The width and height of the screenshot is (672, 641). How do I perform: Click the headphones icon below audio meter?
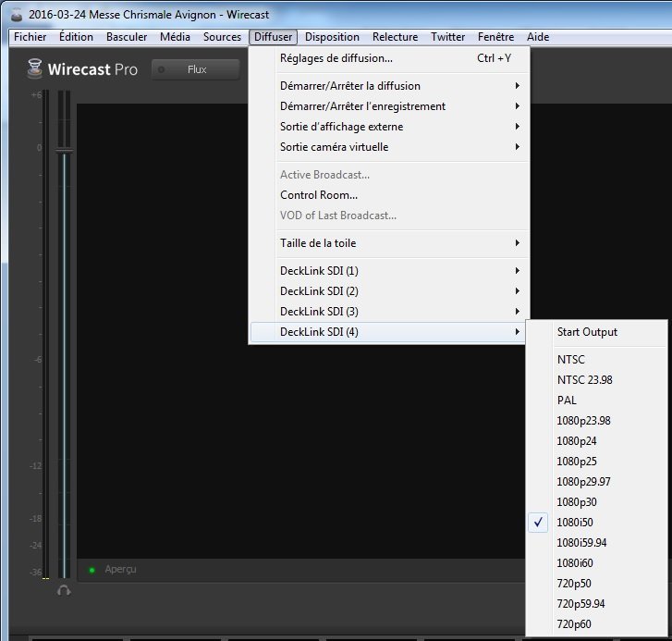click(63, 590)
